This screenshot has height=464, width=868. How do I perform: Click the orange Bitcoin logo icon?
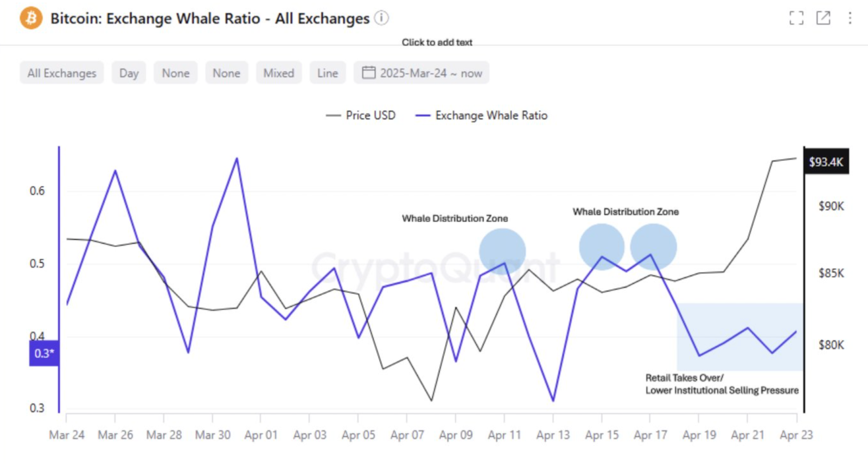(x=31, y=18)
